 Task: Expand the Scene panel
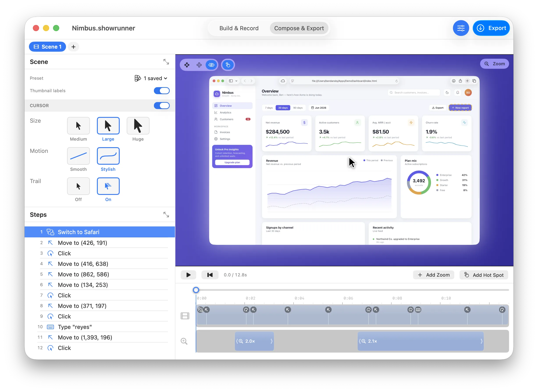click(x=166, y=62)
